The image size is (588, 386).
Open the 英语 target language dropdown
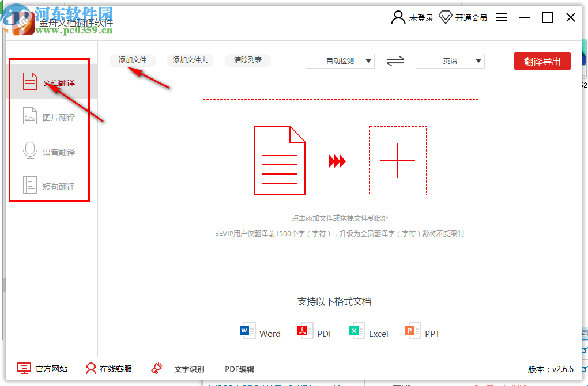point(450,60)
